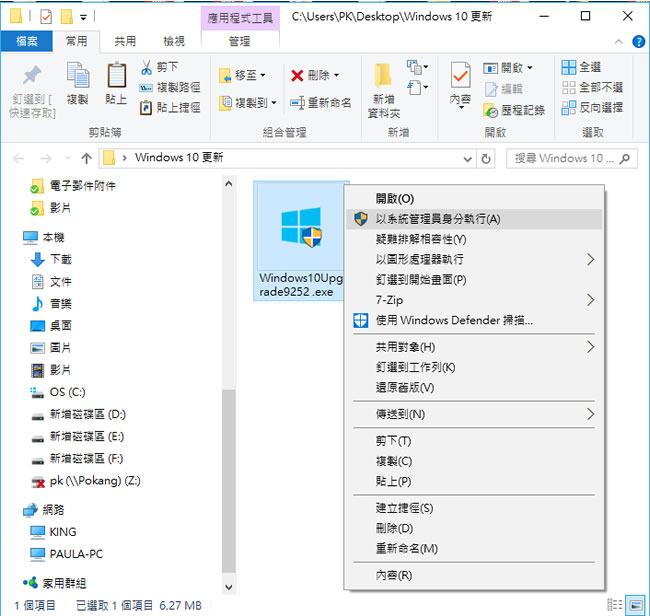
Task: Switch to the Share (共用) tab
Action: [x=125, y=41]
